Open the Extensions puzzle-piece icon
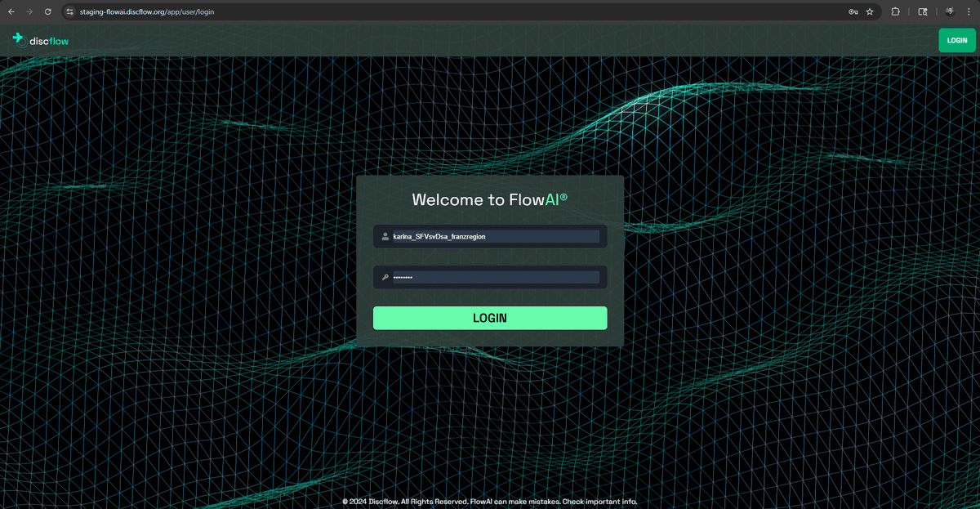The width and height of the screenshot is (980, 509). tap(896, 12)
